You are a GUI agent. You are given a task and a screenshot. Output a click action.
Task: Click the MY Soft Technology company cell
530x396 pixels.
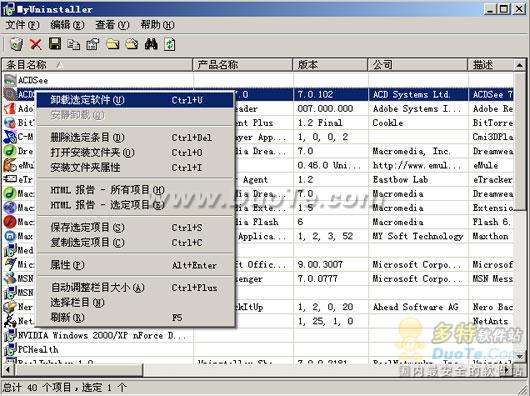[x=418, y=237]
